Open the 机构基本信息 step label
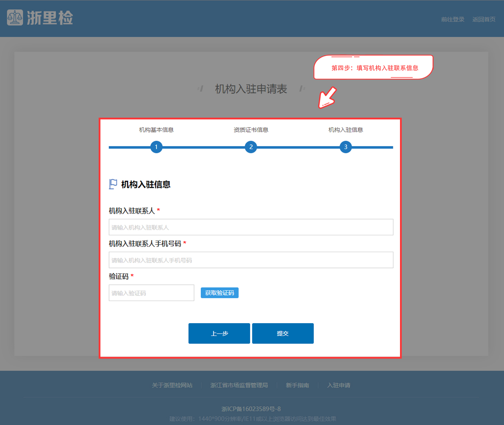 coord(156,130)
